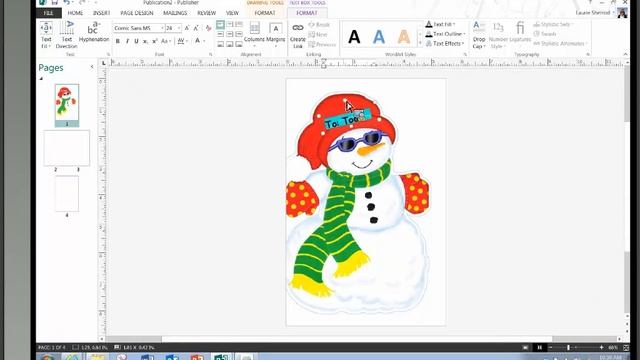
Task: Apply subscript formatting
Action: pyautogui.click(x=145, y=41)
